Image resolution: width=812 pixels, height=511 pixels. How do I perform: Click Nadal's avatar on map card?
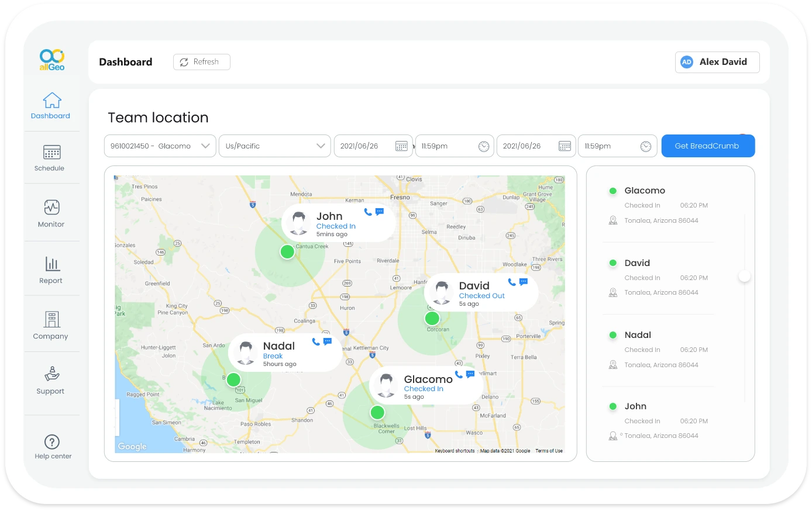point(246,353)
